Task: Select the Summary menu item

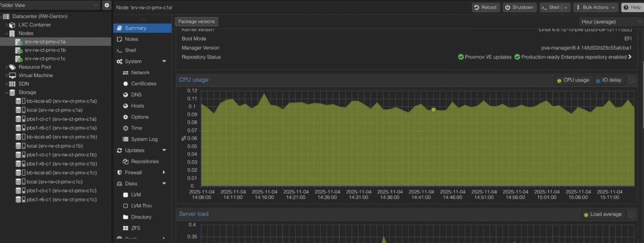Action: pos(143,28)
